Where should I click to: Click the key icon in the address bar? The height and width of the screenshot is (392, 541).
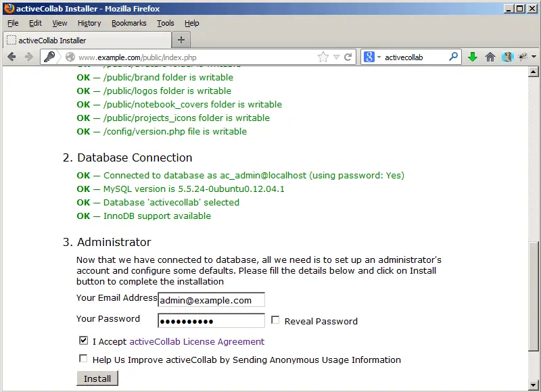tap(49, 57)
